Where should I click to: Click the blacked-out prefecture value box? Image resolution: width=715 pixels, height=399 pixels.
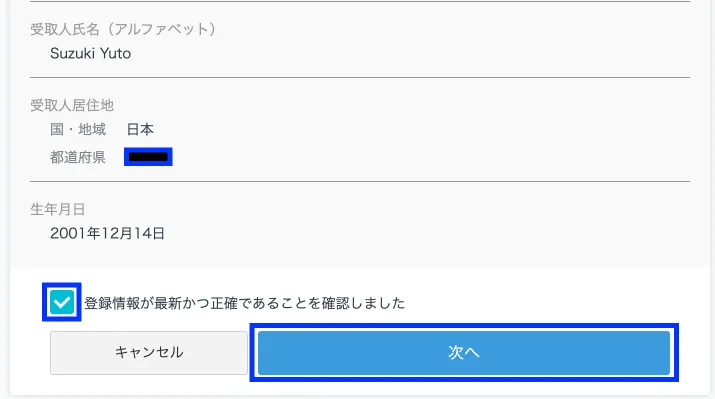[148, 157]
